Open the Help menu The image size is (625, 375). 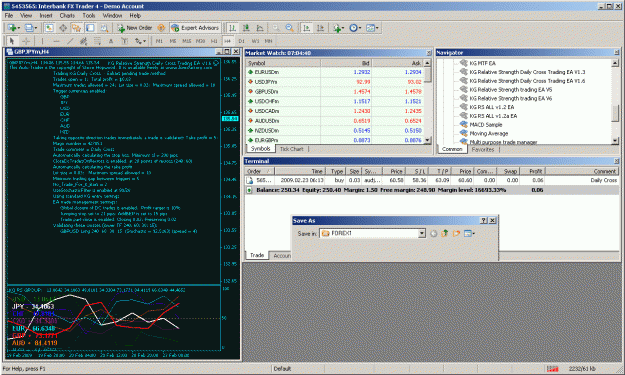point(135,16)
